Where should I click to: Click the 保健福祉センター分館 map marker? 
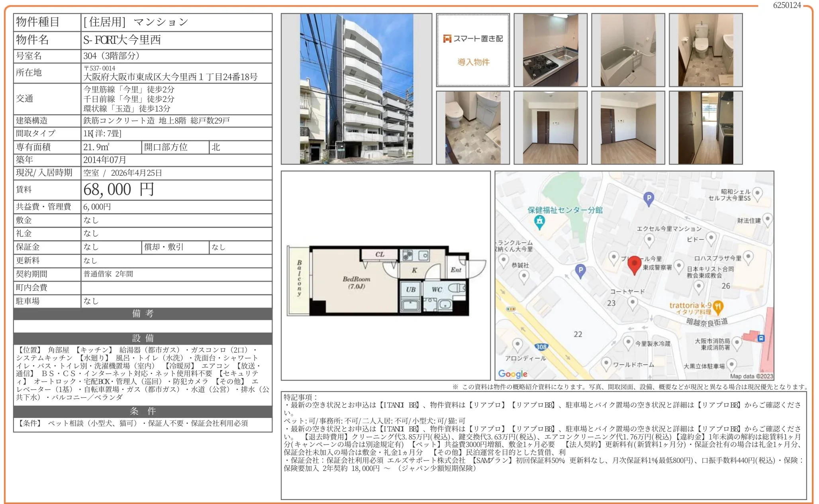point(540,221)
